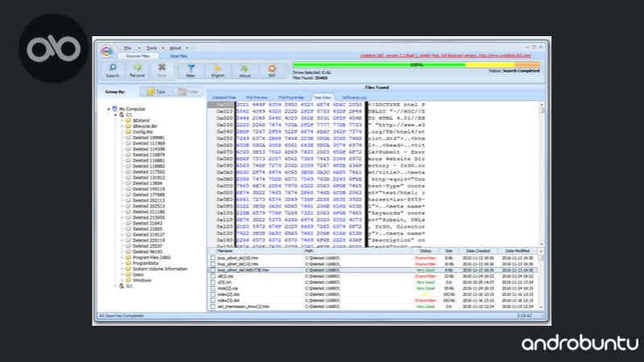Screen dimensions: 644x362
Task: Tick checkbox of the highlighted busy_advert file row
Action: click(x=213, y=270)
